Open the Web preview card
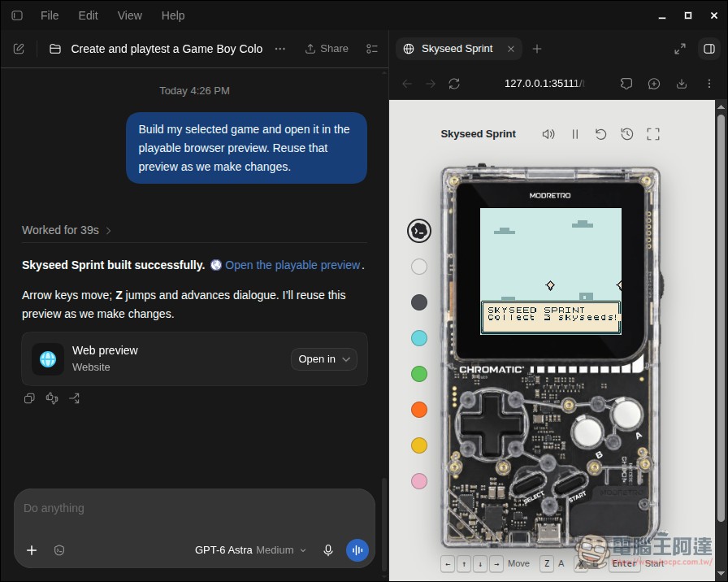Viewport: 728px width, 582px height. (x=194, y=359)
